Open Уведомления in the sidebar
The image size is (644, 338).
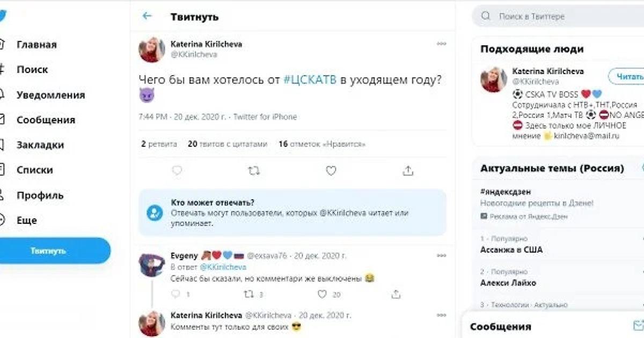(x=50, y=95)
